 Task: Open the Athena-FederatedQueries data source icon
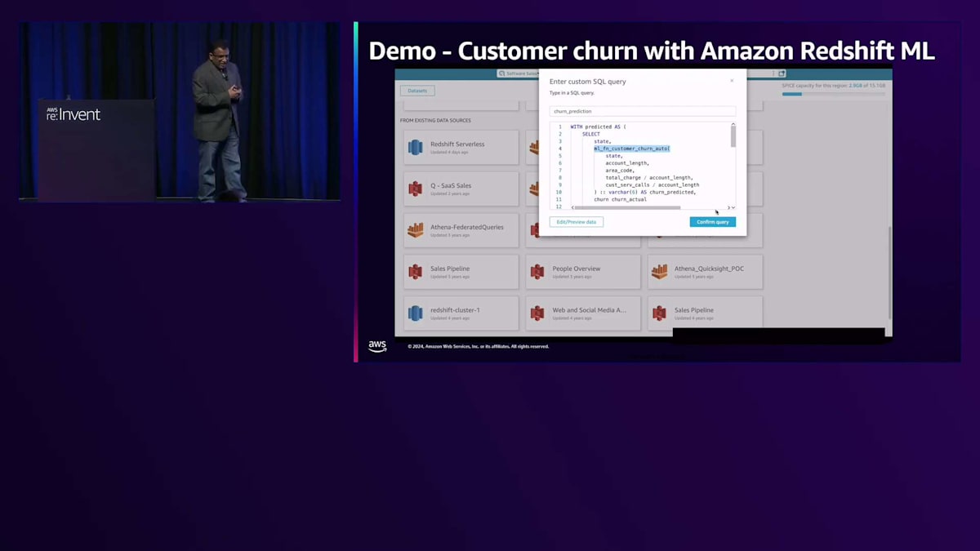[415, 230]
